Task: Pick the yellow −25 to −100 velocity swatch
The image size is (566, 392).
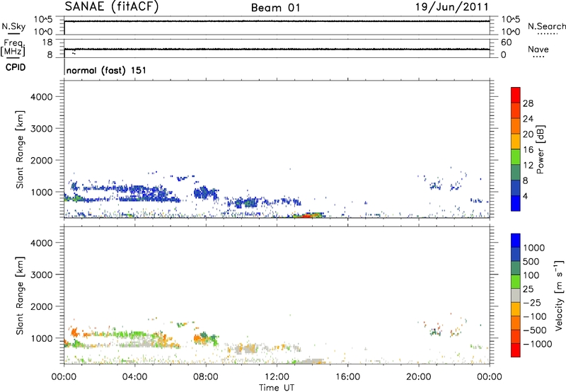Action: click(516, 309)
